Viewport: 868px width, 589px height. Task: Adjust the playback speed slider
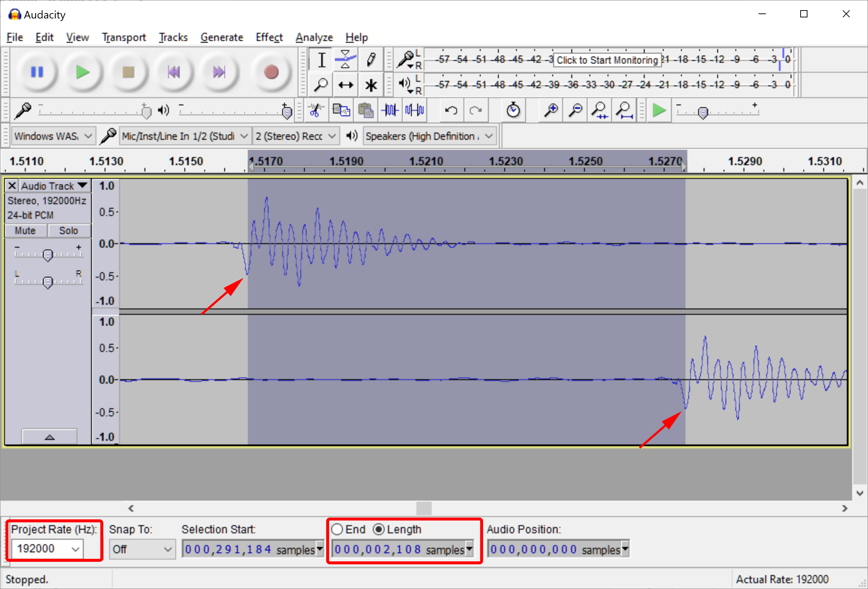coord(703,112)
